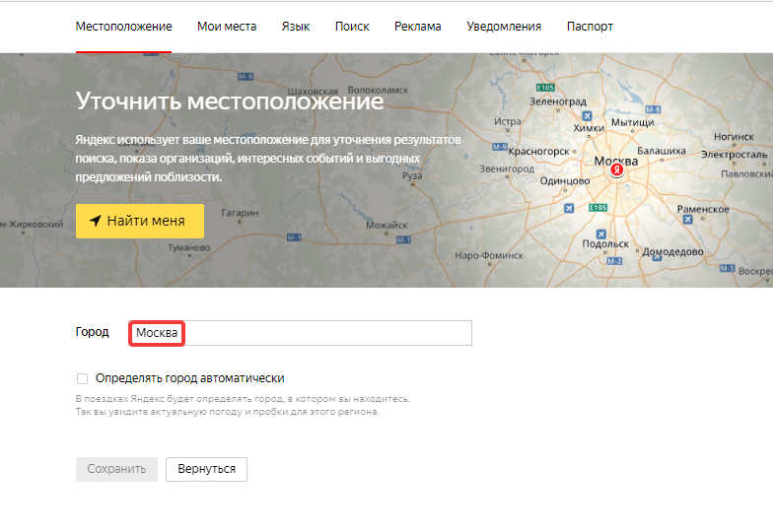Click the Гагарин label on the map

[x=240, y=213]
